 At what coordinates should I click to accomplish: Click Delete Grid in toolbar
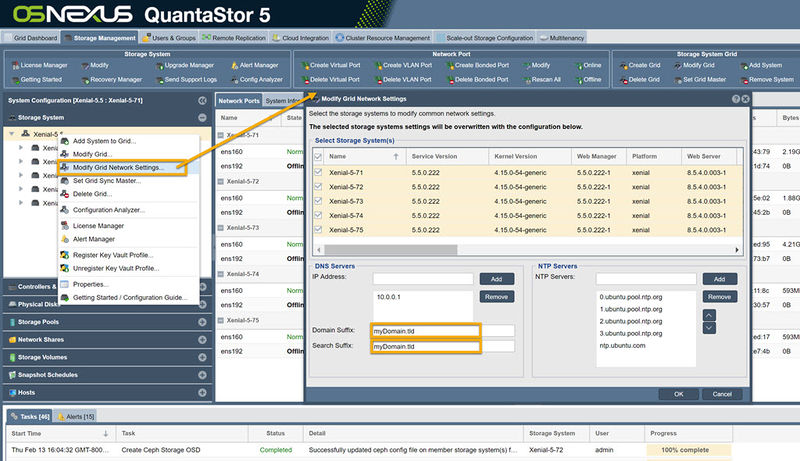tap(640, 80)
